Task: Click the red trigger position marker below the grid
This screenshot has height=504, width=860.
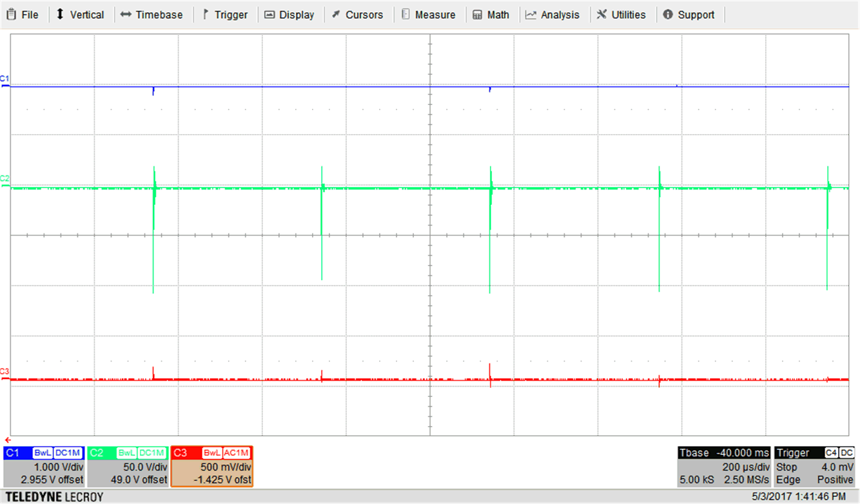Action: click(x=7, y=440)
